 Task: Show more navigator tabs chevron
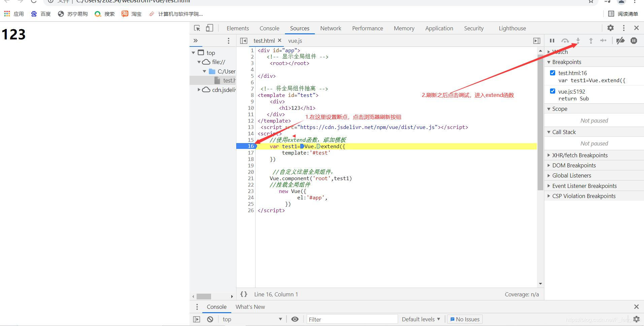pyautogui.click(x=196, y=41)
